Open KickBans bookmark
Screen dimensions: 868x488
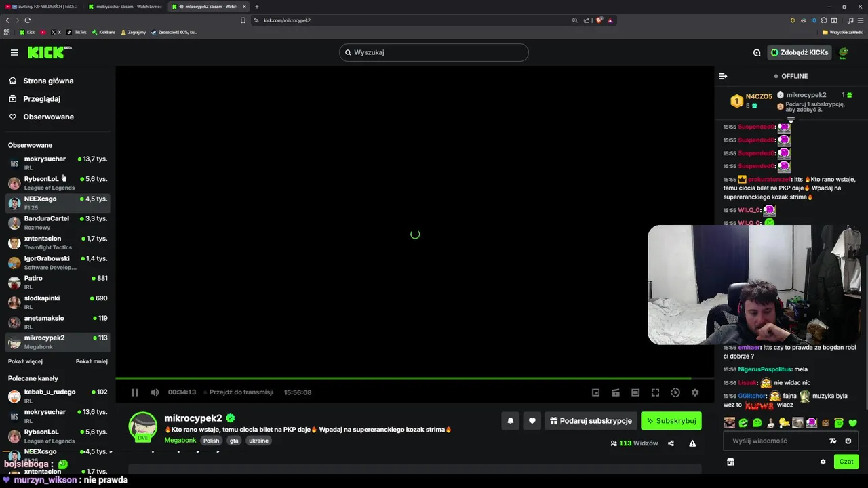pyautogui.click(x=103, y=32)
